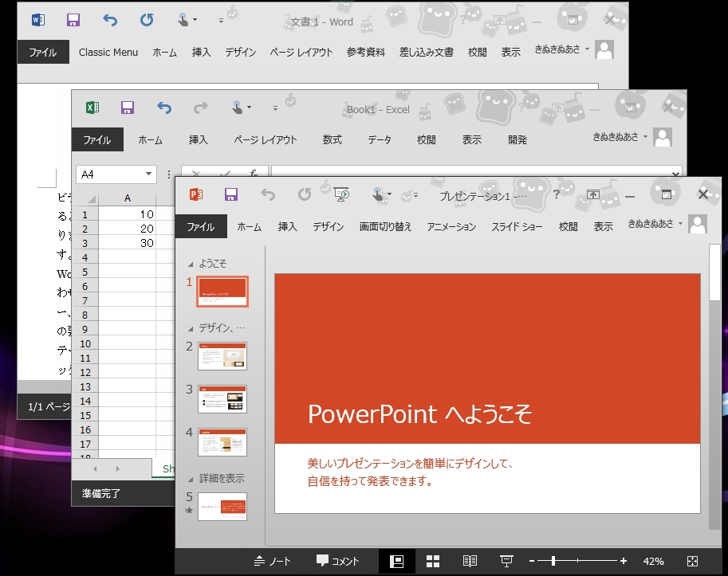
Task: Click Excel sheet scroll left arrow
Action: [95, 469]
